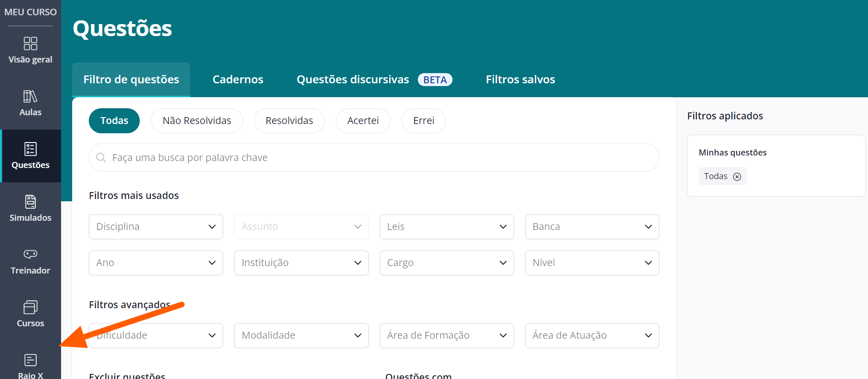The image size is (868, 379).
Task: Select the Errei filter pill
Action: click(x=424, y=121)
